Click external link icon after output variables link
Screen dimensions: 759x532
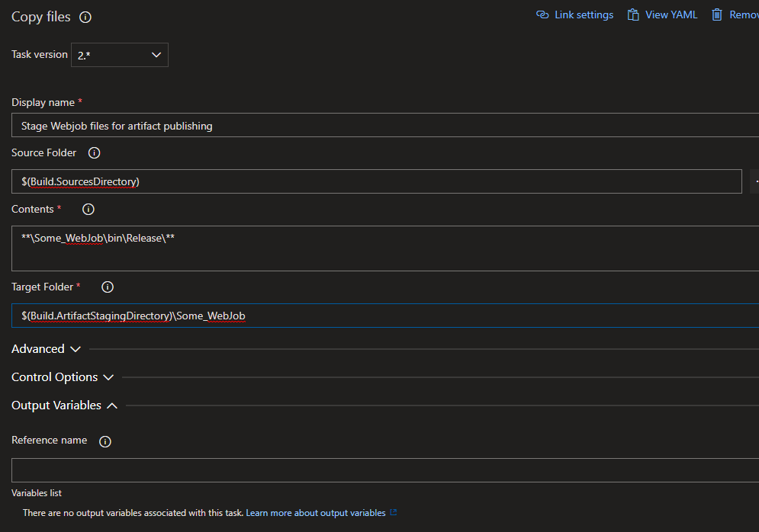pos(394,512)
